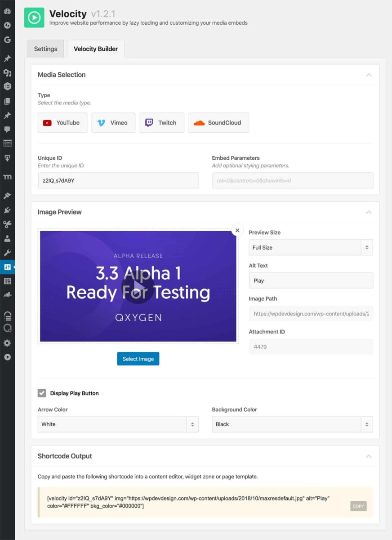Screen dimensions: 392x540
Task: Click the gear icon in the sidebar
Action: click(x=7, y=343)
